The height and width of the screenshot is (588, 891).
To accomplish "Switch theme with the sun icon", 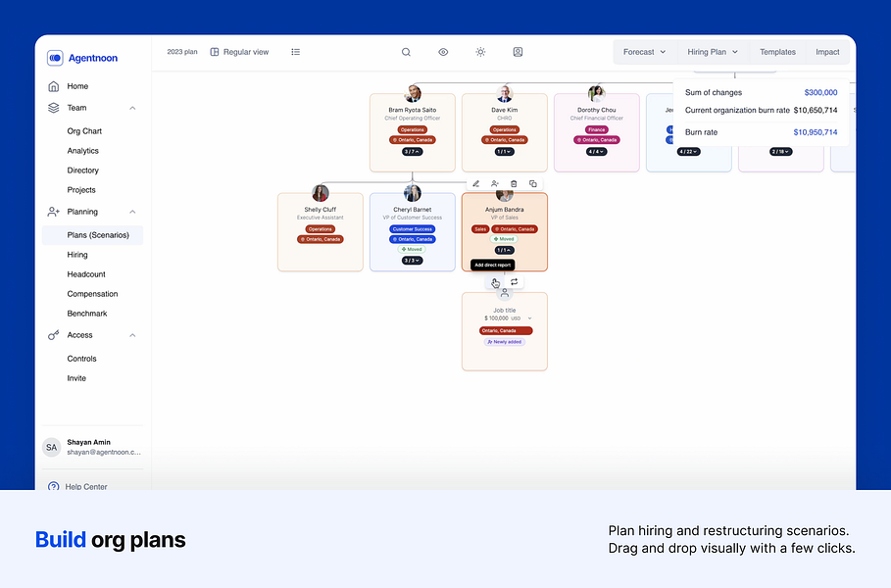I will click(x=480, y=52).
